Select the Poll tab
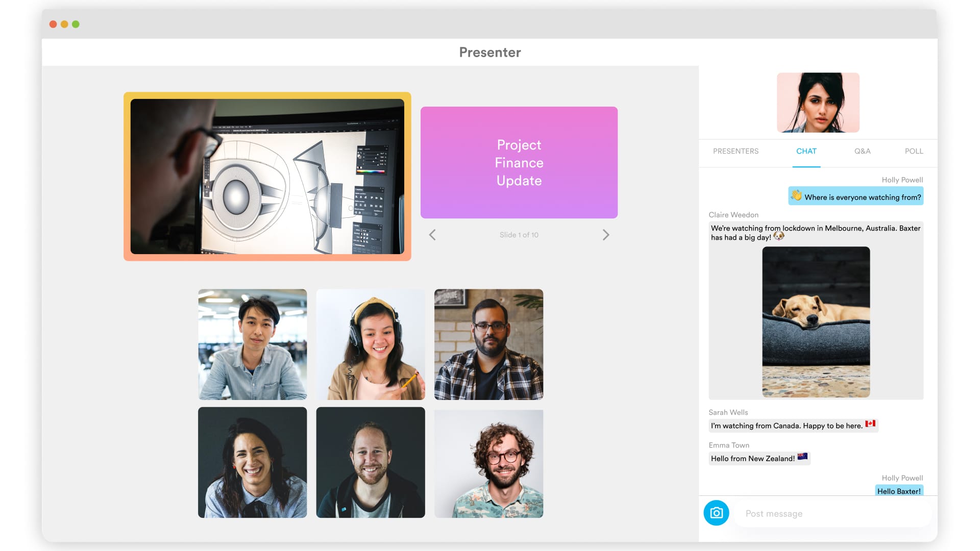This screenshot has width=980, height=551. pos(914,151)
